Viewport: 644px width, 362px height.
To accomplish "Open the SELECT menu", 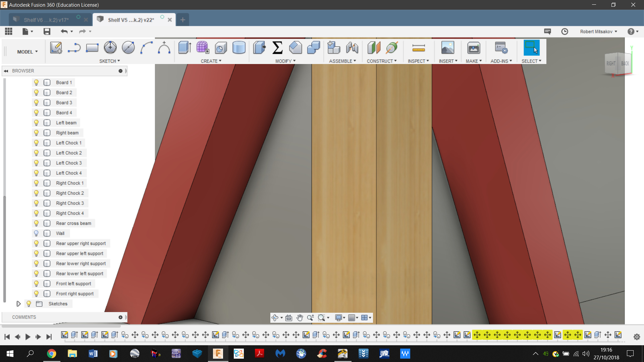I will pos(531,61).
